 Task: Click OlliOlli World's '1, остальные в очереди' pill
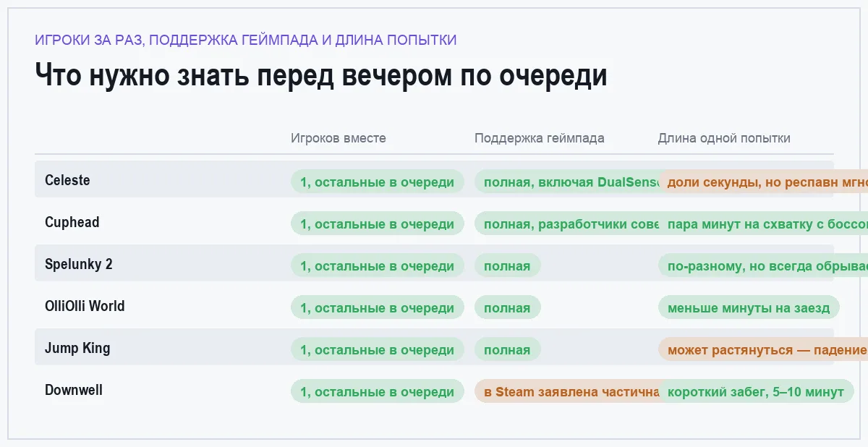point(378,307)
